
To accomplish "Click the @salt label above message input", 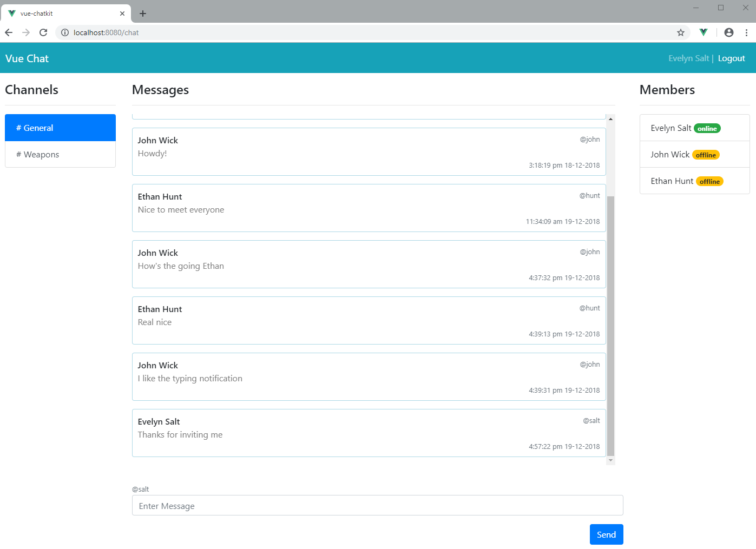I will (x=141, y=489).
